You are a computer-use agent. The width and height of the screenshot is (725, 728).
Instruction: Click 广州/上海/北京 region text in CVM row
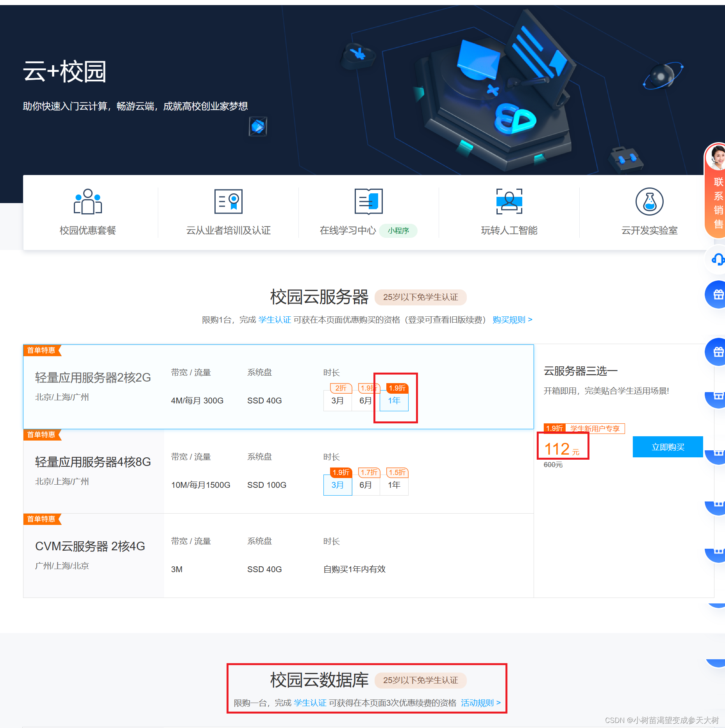[62, 566]
